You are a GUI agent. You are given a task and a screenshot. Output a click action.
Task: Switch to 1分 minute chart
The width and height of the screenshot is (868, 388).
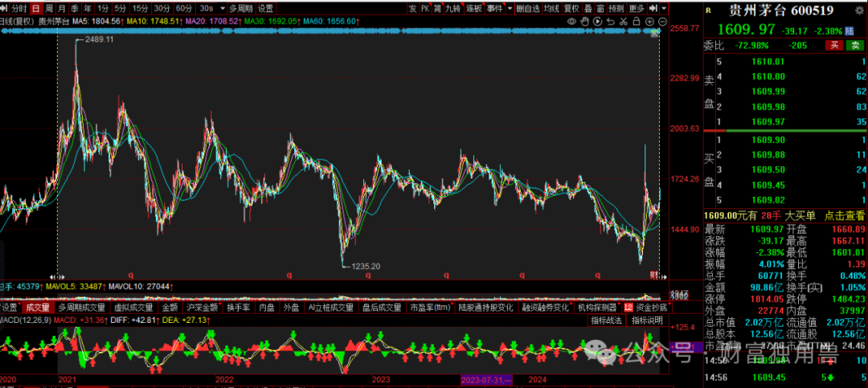(x=103, y=8)
